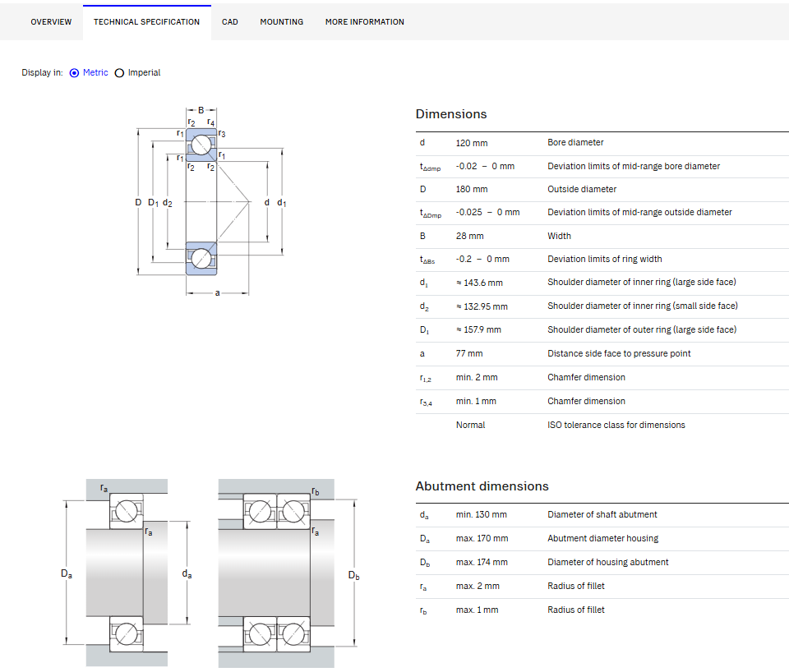The width and height of the screenshot is (789, 672).
Task: Click the bearing cross-section dimension drawing
Action: (210, 201)
